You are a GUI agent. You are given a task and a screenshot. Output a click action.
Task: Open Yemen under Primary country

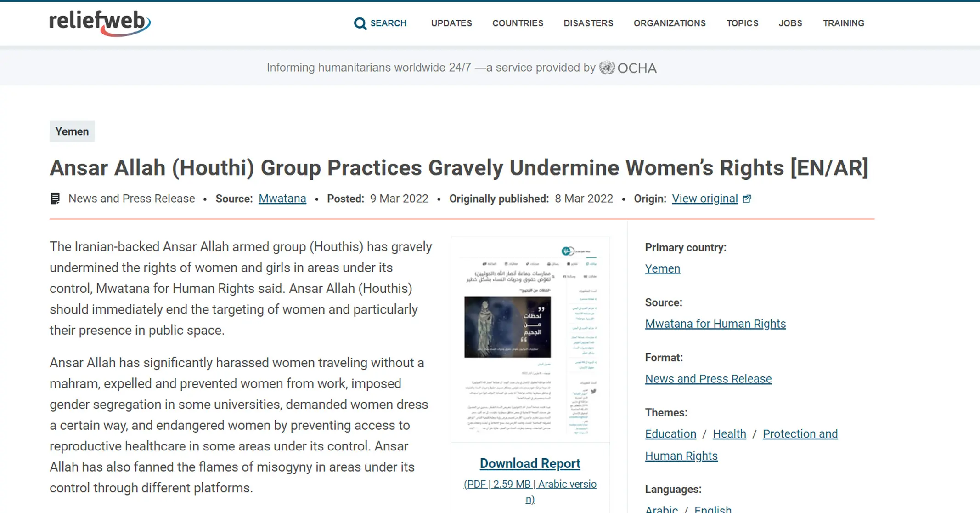pos(662,268)
